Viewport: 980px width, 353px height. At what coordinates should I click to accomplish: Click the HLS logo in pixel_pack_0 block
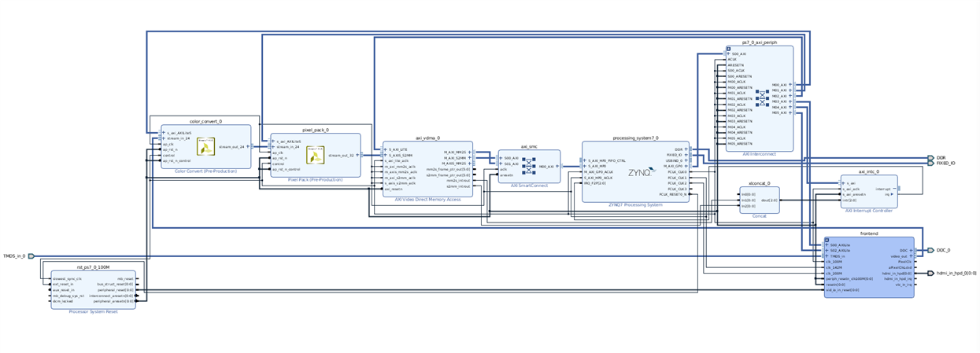click(x=314, y=156)
